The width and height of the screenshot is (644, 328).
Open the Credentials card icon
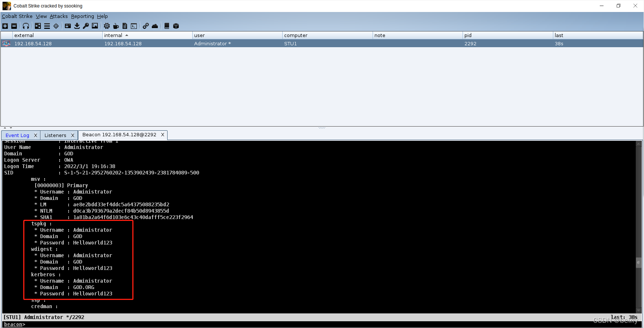pyautogui.click(x=68, y=26)
